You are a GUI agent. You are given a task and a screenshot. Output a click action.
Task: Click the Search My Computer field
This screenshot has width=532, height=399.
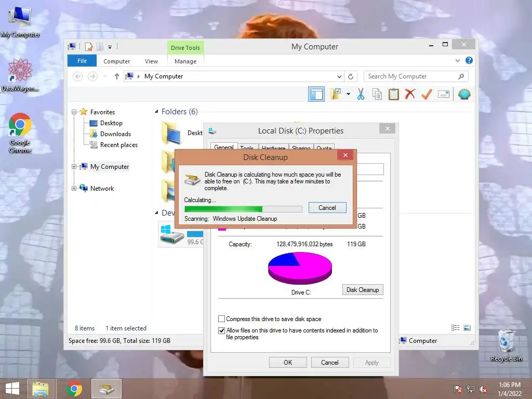(x=411, y=76)
